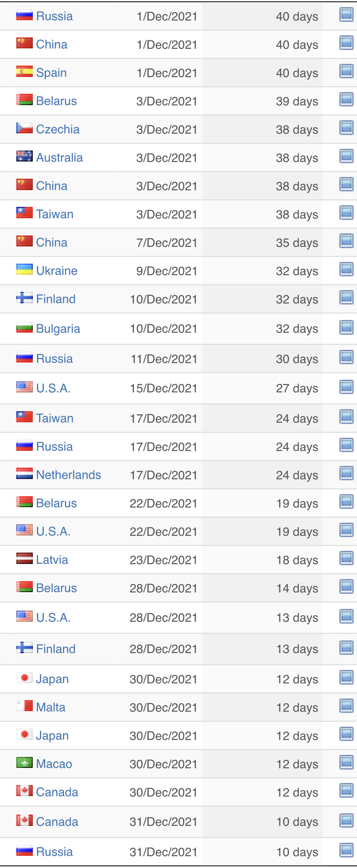
Task: Select the Ukraine link
Action: (x=57, y=270)
